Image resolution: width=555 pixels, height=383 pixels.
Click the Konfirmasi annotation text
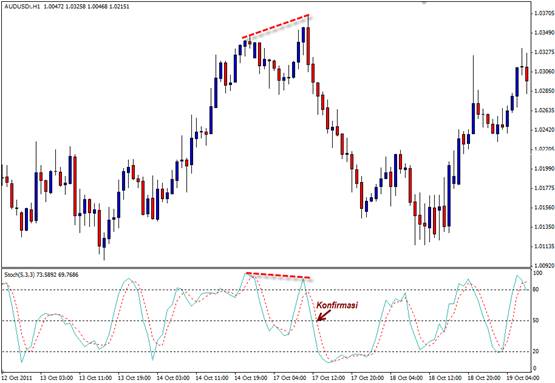point(337,305)
